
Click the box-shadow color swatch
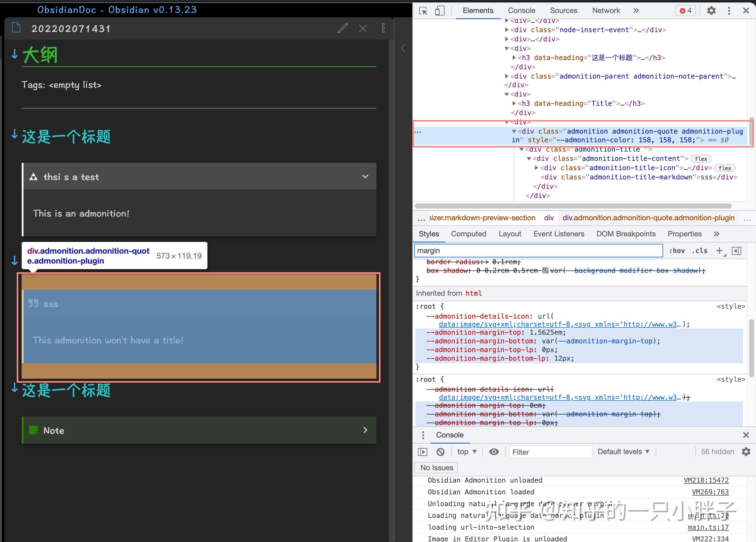pyautogui.click(x=545, y=270)
